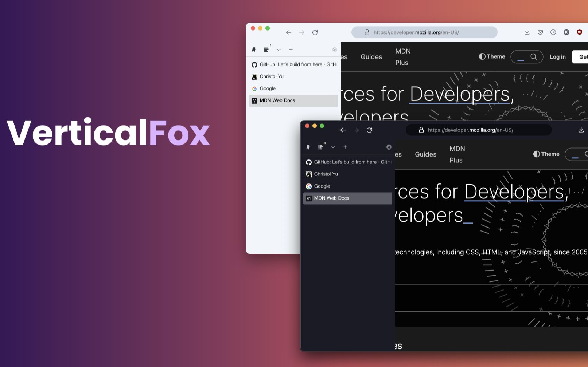This screenshot has width=588, height=367.
Task: Open Downloads in the light Firefox window
Action: [x=527, y=32]
